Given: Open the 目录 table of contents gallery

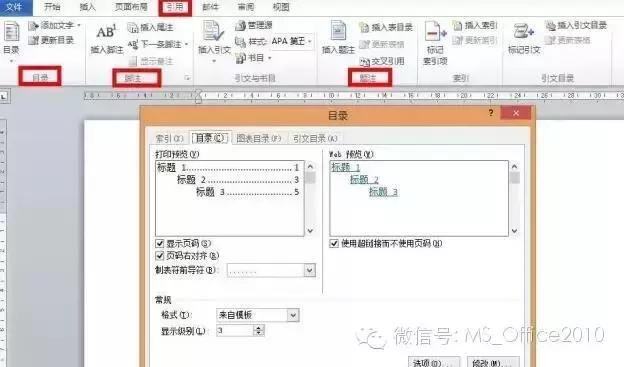Looking at the screenshot, I should pyautogui.click(x=11, y=38).
